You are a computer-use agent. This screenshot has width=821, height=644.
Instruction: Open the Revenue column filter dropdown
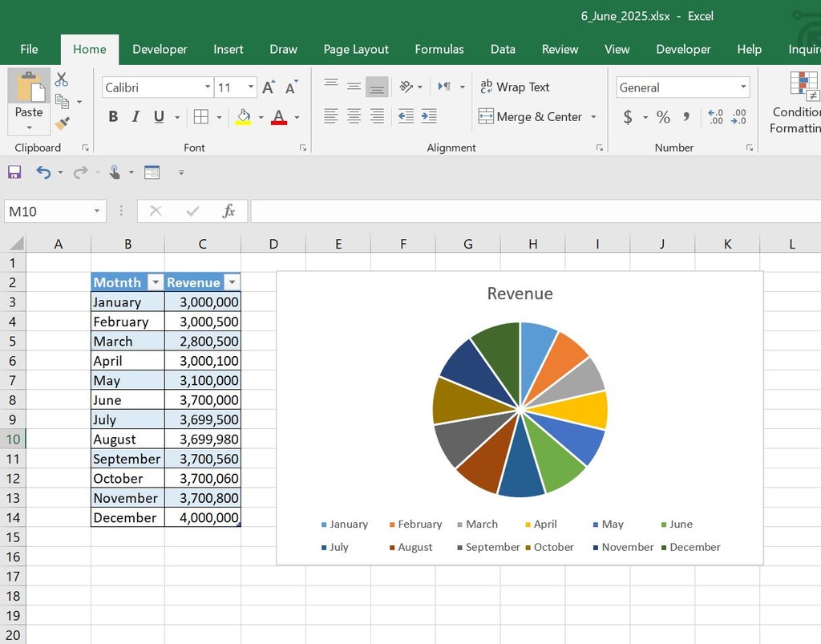pyautogui.click(x=232, y=282)
